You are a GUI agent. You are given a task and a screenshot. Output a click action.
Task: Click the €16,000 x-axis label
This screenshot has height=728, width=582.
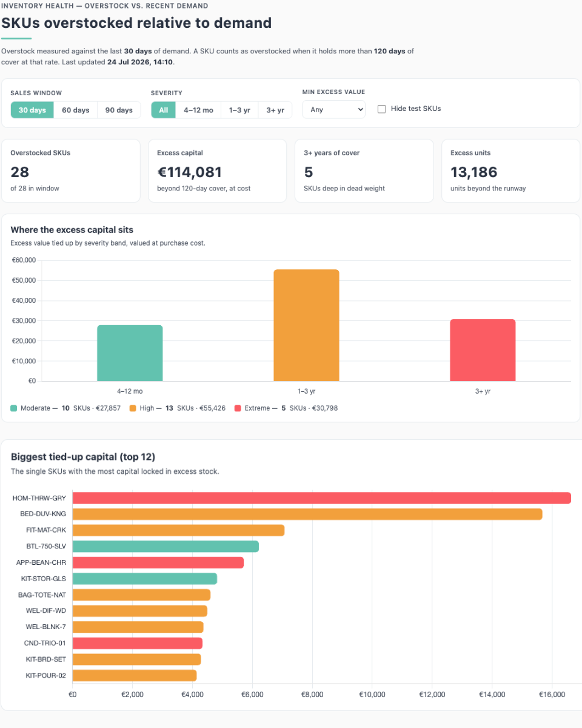(x=551, y=695)
